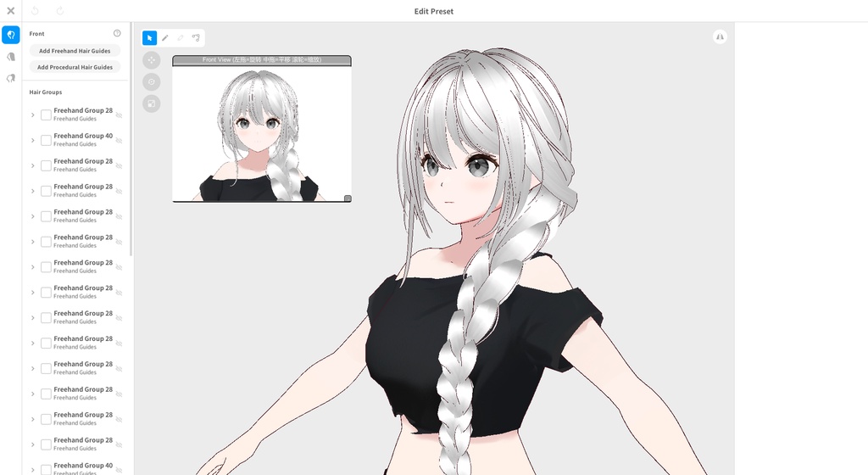This screenshot has height=475, width=868.
Task: Activate the Select arrow tool
Action: [x=149, y=37]
